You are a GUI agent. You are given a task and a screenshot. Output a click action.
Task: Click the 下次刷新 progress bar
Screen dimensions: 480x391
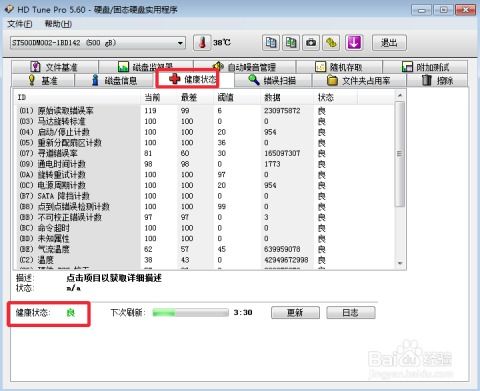[x=190, y=313]
